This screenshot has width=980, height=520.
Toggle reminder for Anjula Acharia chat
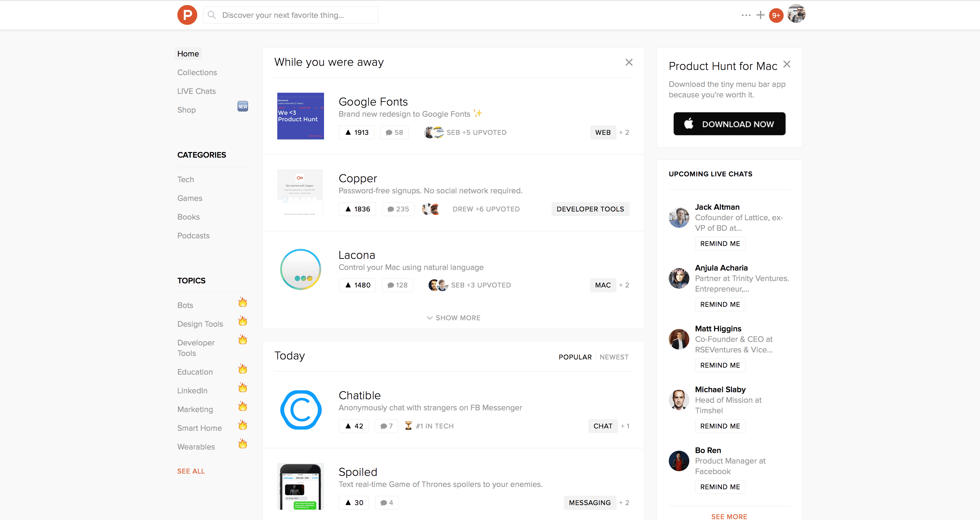click(x=720, y=304)
